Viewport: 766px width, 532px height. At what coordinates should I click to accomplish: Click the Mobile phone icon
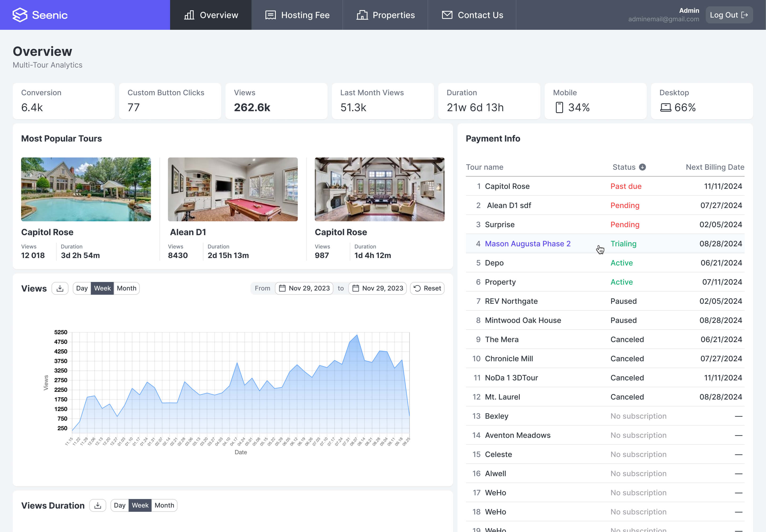[559, 108]
